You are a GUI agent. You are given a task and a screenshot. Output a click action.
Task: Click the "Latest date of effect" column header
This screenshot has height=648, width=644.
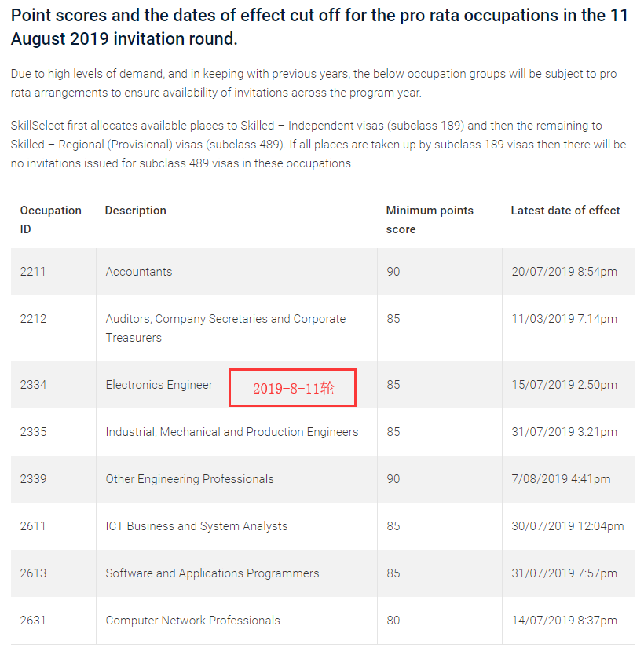[x=565, y=211]
